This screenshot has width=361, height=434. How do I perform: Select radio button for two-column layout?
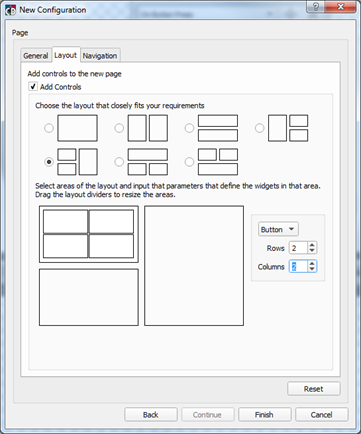tap(119, 128)
